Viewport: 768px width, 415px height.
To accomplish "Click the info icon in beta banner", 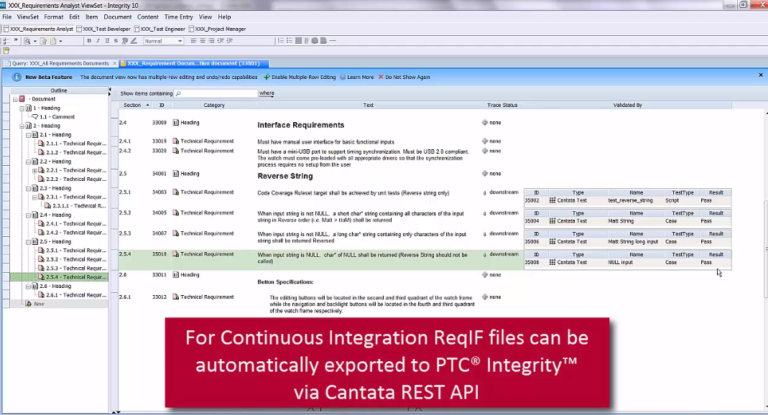I will click(x=17, y=77).
